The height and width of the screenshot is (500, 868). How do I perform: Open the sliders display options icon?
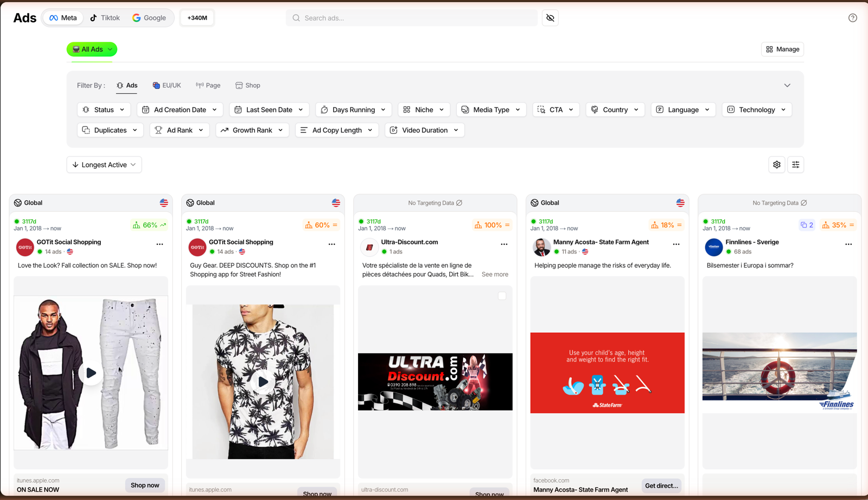tap(795, 164)
